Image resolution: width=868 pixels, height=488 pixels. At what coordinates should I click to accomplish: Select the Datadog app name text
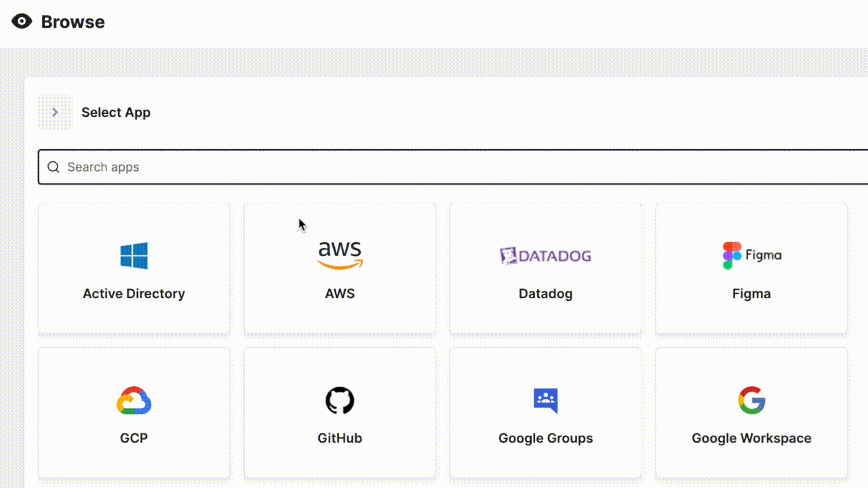(545, 293)
